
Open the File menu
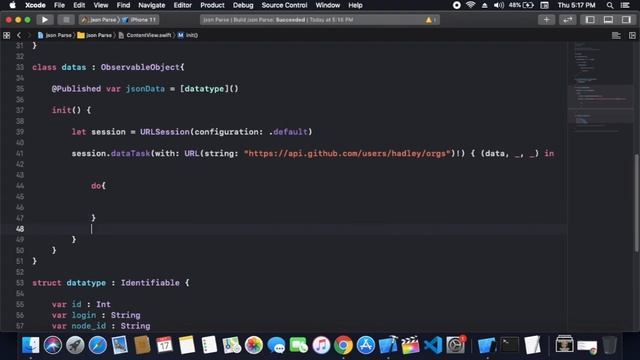coord(59,5)
